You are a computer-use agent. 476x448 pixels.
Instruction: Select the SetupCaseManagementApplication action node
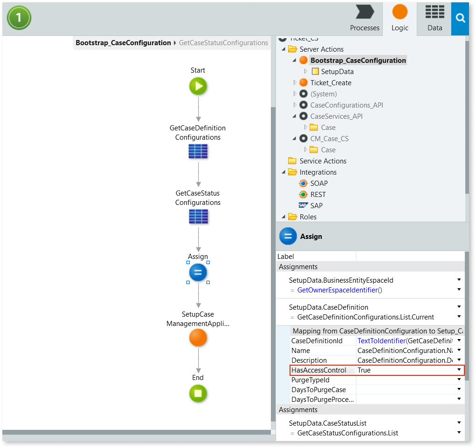pyautogui.click(x=198, y=338)
